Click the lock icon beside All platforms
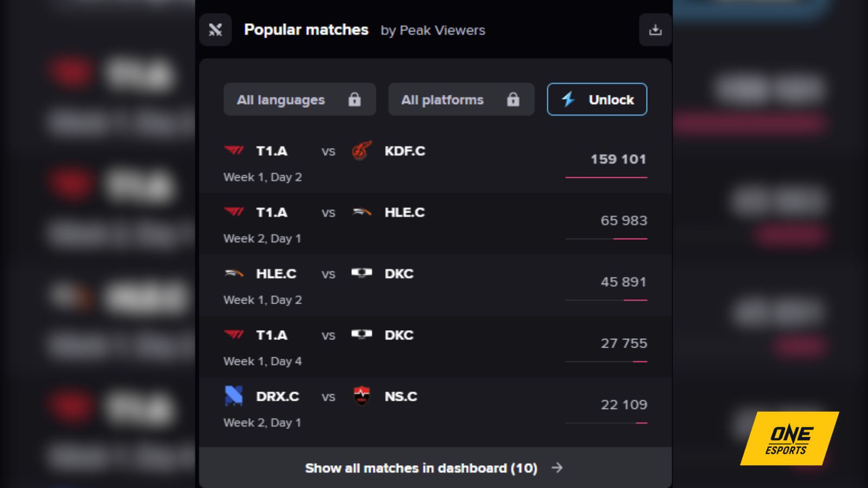 513,99
